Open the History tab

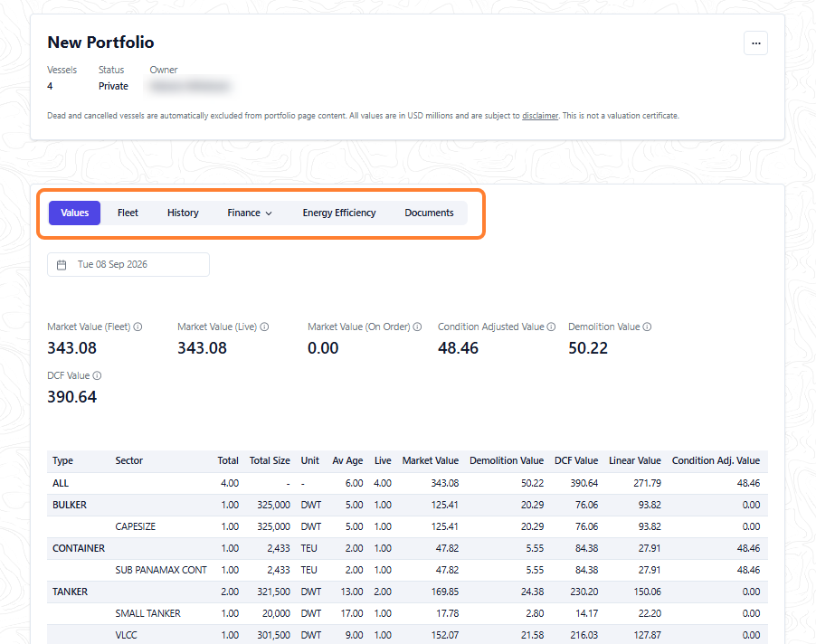183,213
